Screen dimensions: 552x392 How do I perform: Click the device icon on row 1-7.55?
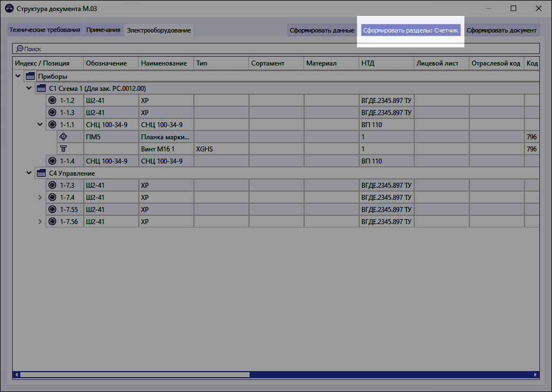52,209
